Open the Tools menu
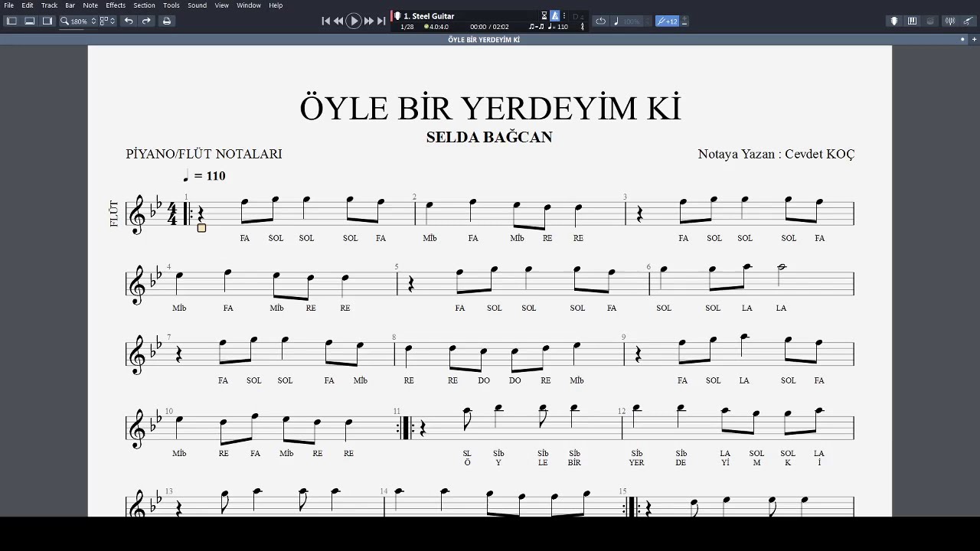 171,5
